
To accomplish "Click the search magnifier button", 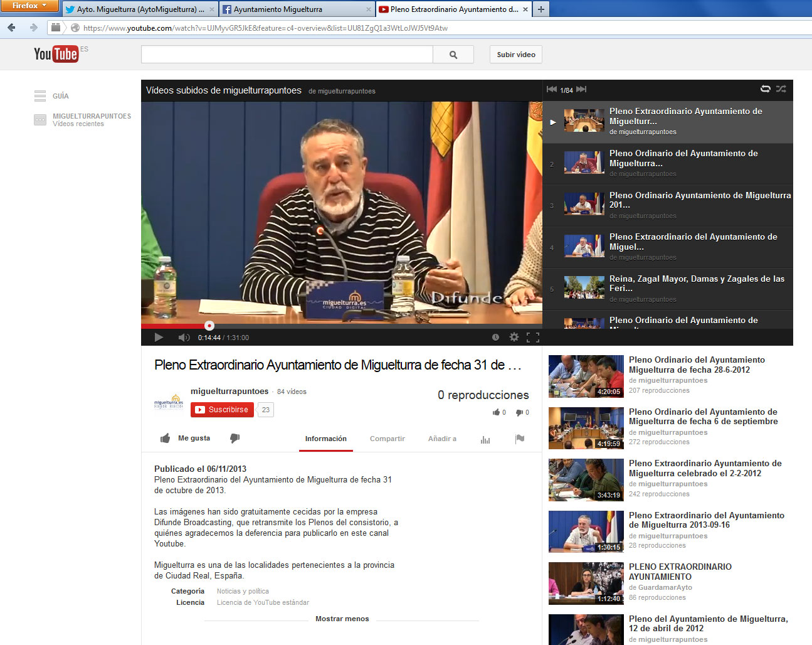I will click(453, 55).
